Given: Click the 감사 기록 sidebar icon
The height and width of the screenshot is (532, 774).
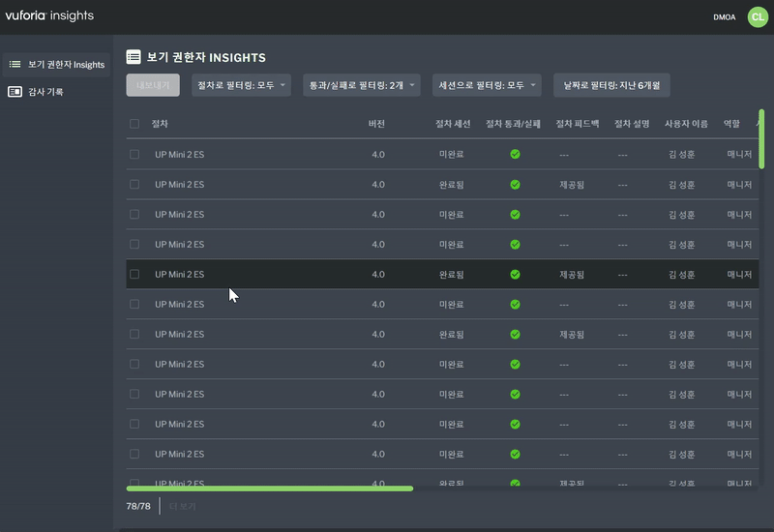Looking at the screenshot, I should point(15,92).
